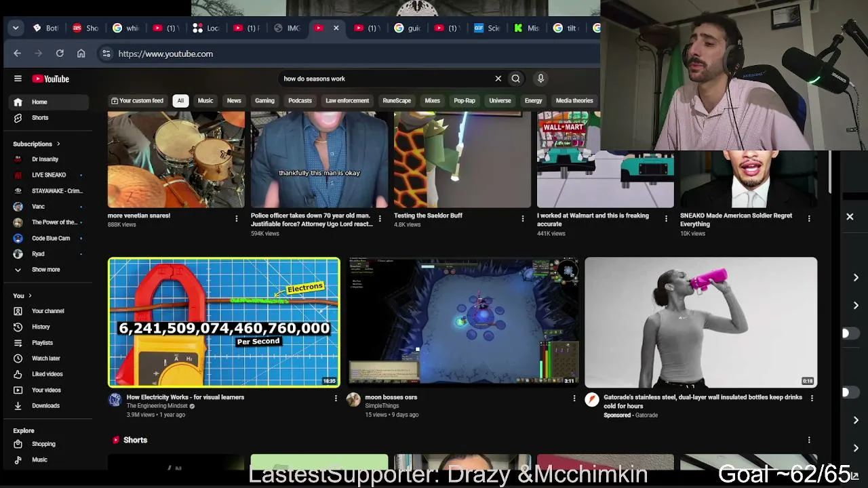Open Shopping under Explore

click(x=50, y=444)
